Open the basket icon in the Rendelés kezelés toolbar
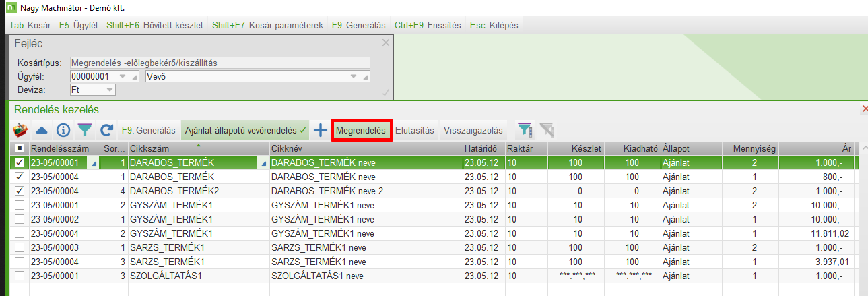The image size is (868, 296). pos(21,130)
